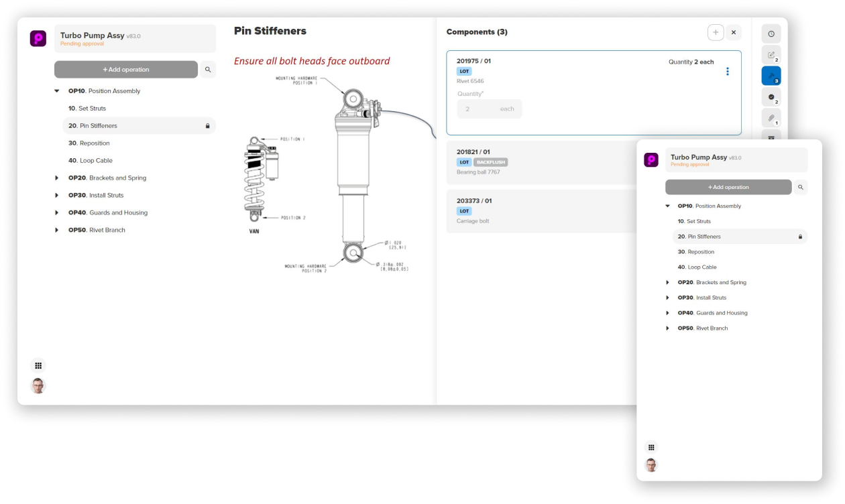845x504 pixels.
Task: Open the apps grid in front panel
Action: point(651,447)
